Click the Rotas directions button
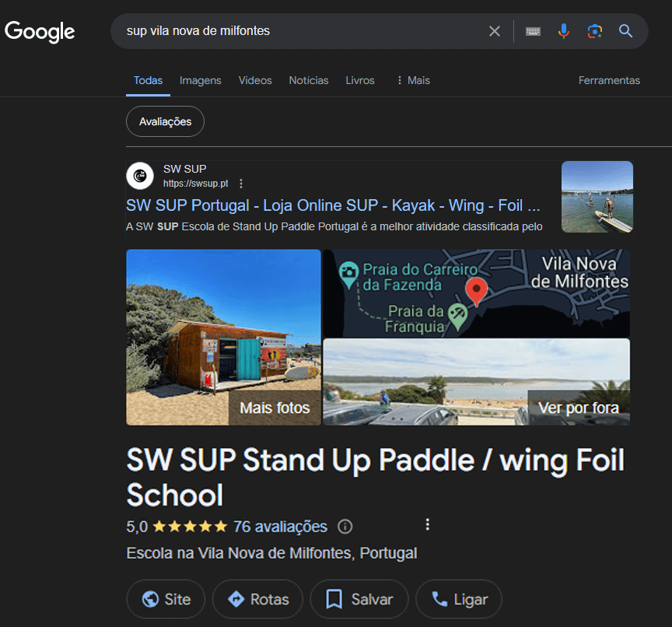 coord(257,599)
